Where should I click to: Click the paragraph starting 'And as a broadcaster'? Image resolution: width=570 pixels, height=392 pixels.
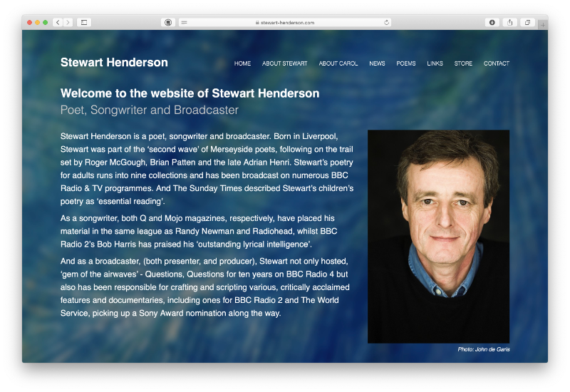tap(205, 287)
